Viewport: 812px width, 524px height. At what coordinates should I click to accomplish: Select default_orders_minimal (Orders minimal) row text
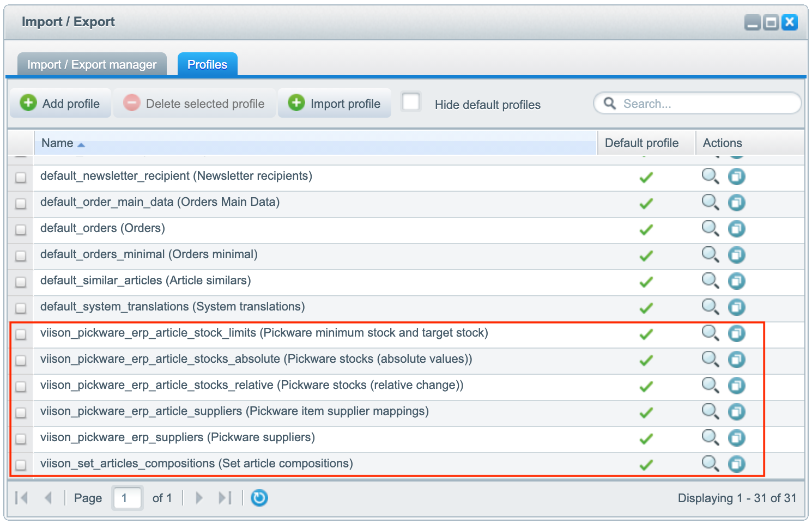(149, 254)
